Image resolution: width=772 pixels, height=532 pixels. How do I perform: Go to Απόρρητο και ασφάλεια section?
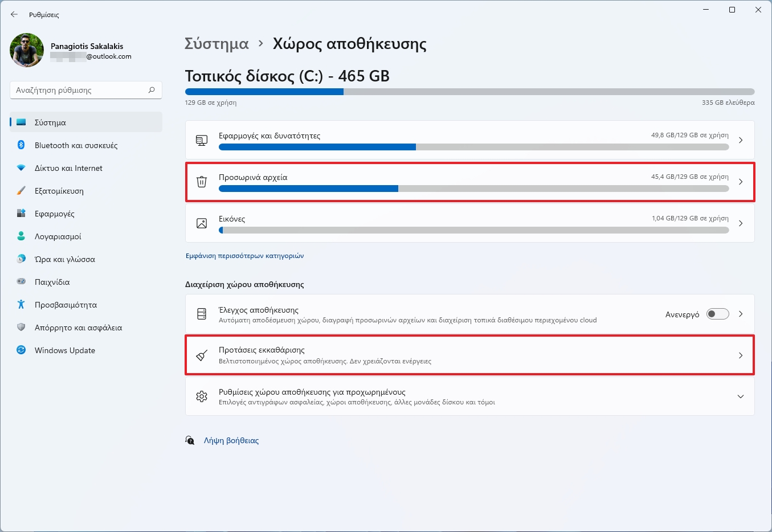pos(78,328)
